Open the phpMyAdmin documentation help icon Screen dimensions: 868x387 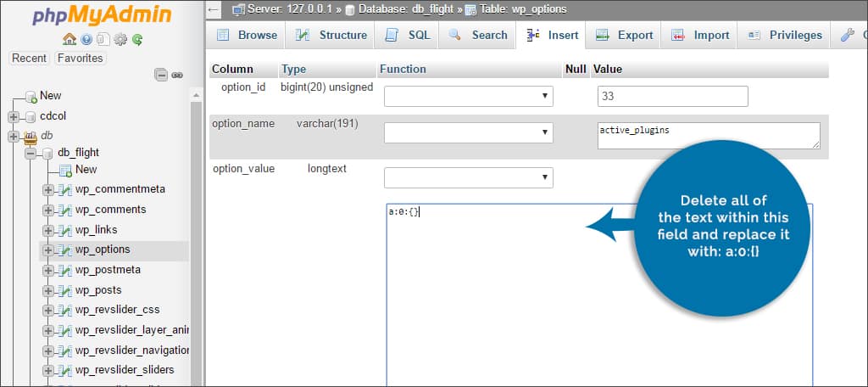[x=86, y=39]
